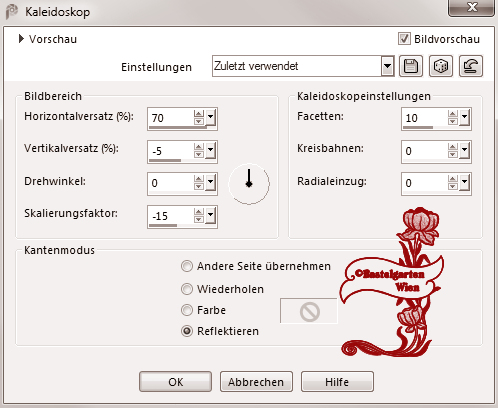Save the current preset with the disk icon
The width and height of the screenshot is (498, 408).
pos(411,66)
